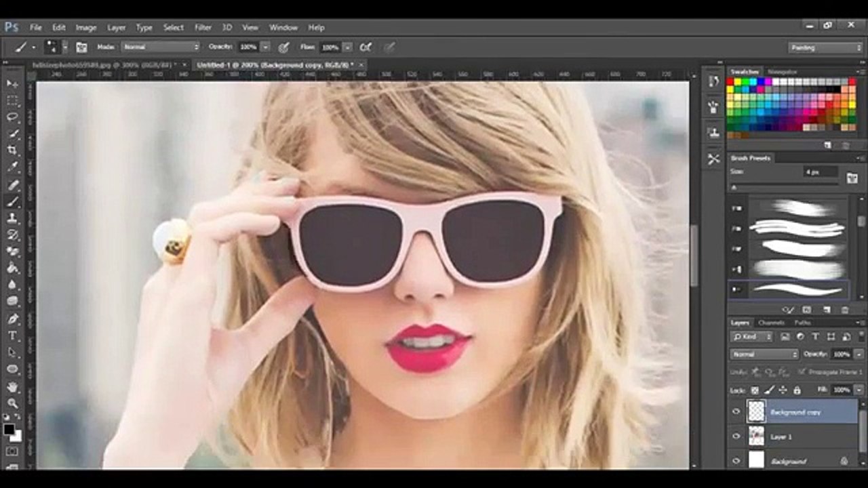Open the Image menu
The width and height of the screenshot is (868, 488).
(x=86, y=28)
